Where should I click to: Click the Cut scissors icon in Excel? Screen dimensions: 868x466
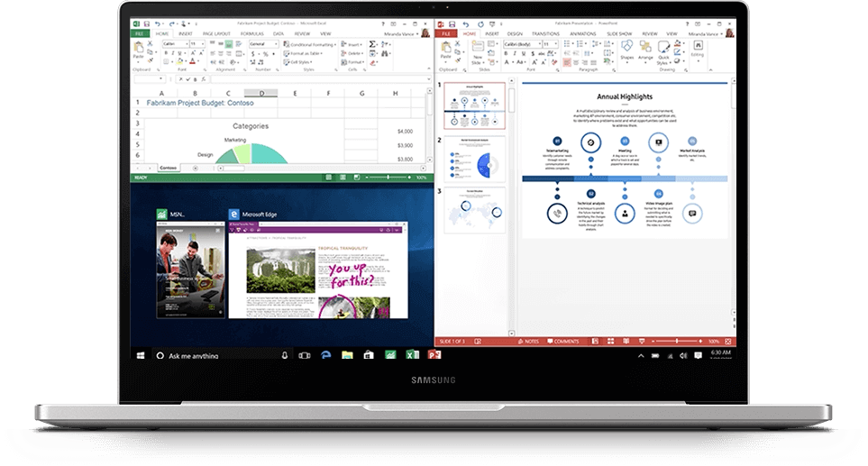click(x=150, y=43)
